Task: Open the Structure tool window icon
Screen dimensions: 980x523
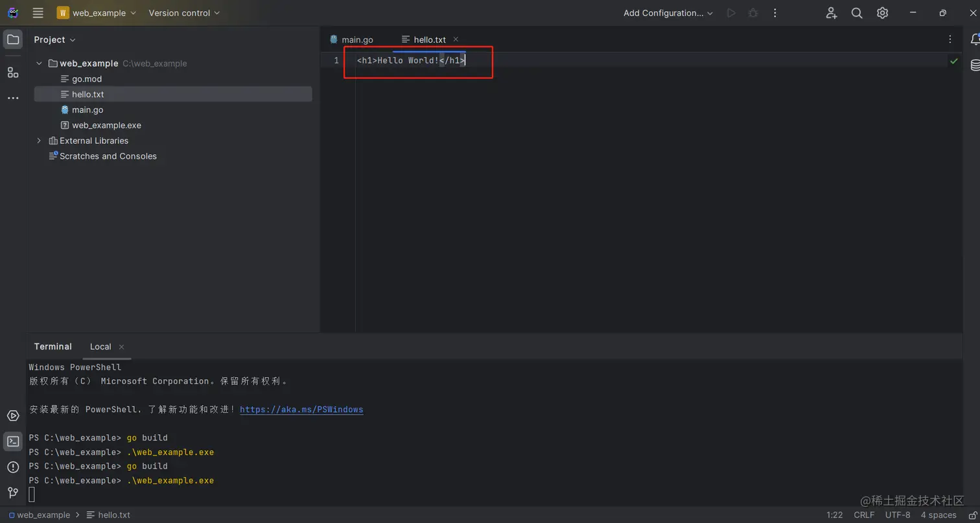Action: click(13, 72)
